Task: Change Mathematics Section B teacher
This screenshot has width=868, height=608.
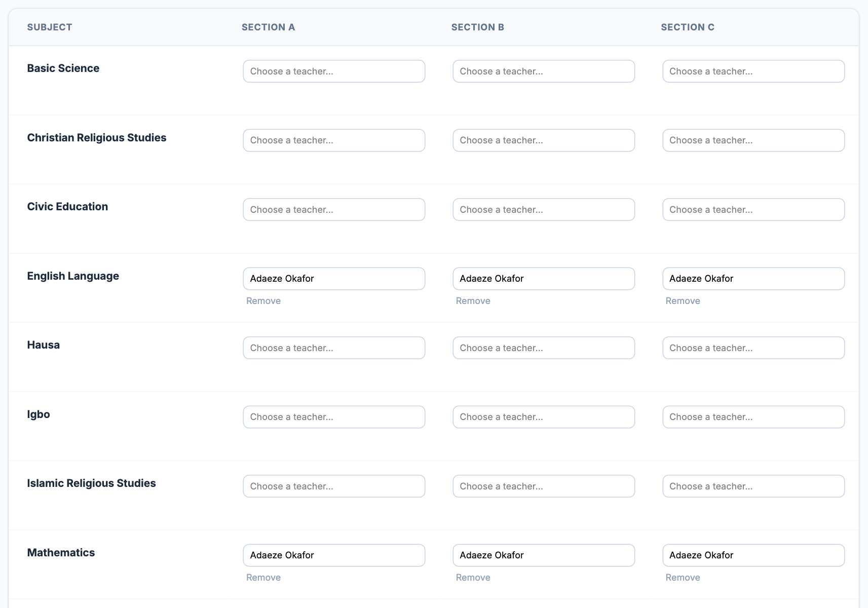Action: coord(544,555)
